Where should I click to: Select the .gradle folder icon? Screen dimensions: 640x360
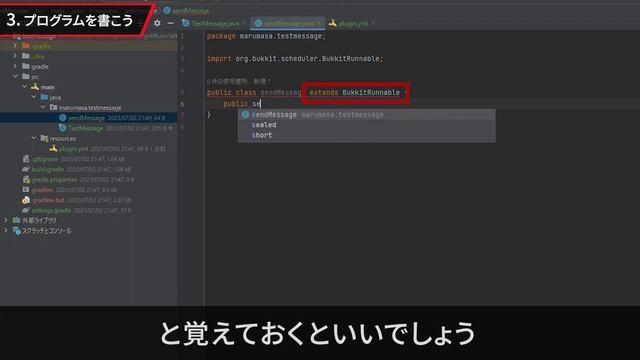pos(26,45)
